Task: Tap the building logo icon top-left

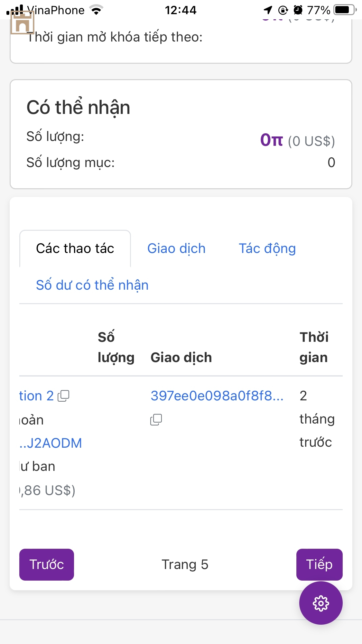Action: tap(22, 23)
